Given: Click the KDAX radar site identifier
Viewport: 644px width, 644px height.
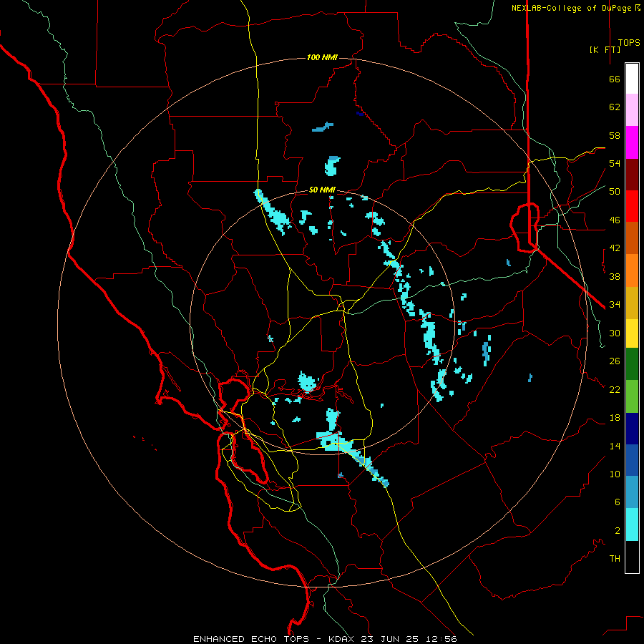Looking at the screenshot, I should pos(343,639).
